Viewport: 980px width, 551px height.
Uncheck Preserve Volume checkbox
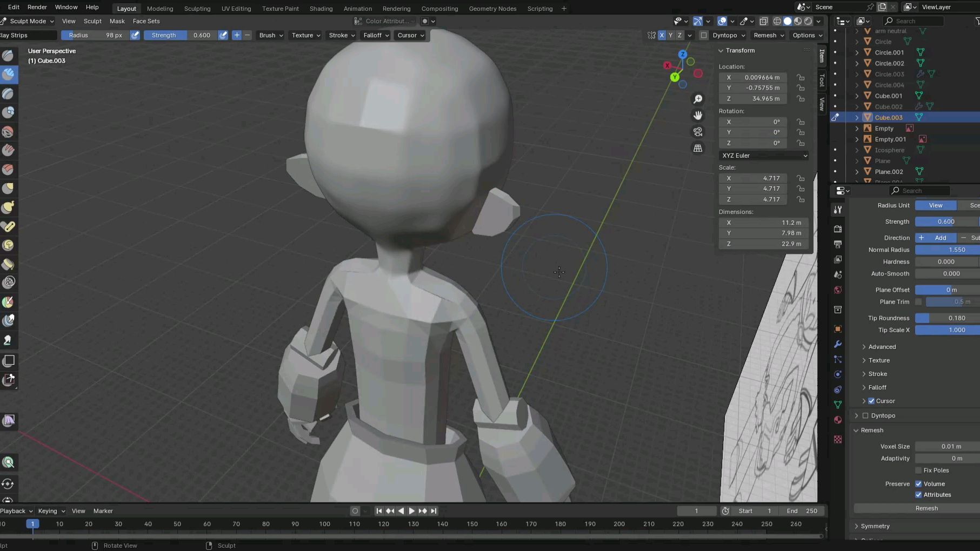tap(918, 484)
